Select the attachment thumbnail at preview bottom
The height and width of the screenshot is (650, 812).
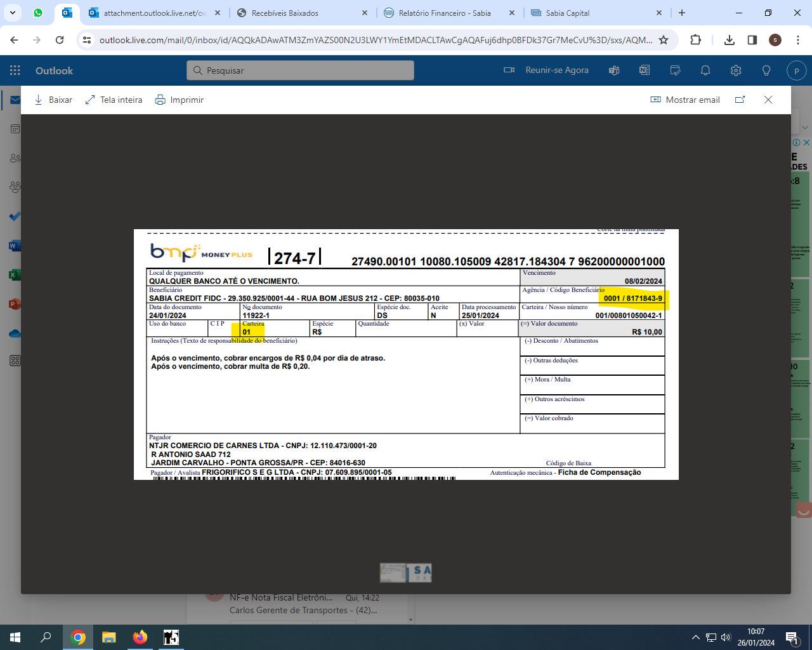tap(406, 573)
